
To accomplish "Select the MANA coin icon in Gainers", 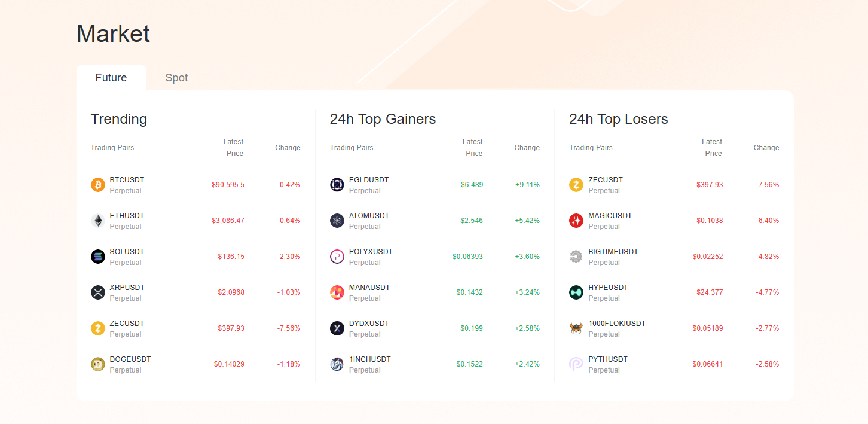I will [x=337, y=292].
